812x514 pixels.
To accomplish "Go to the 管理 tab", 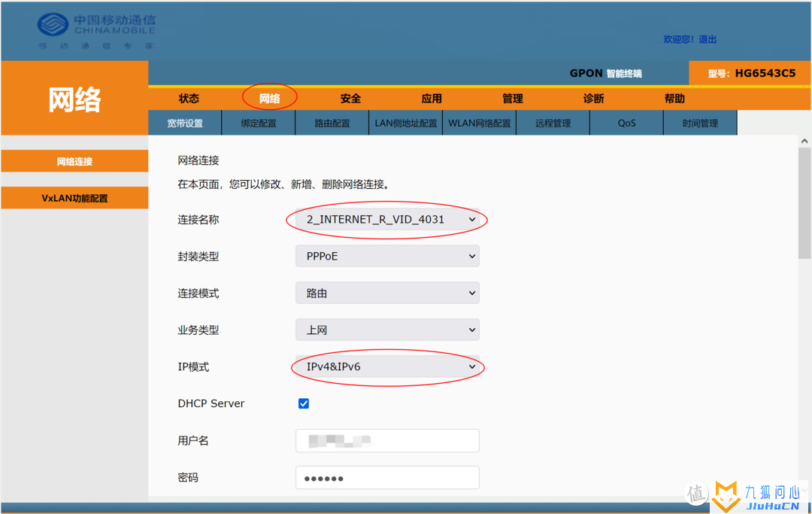I will [513, 99].
